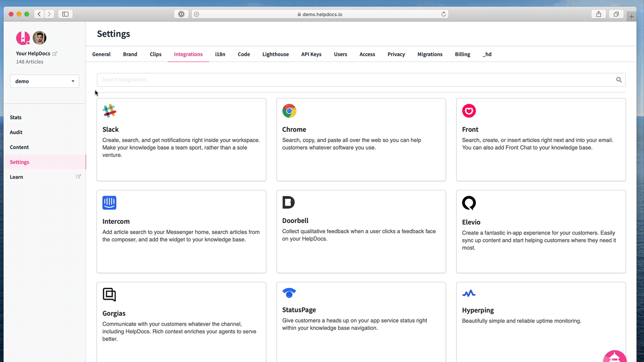The width and height of the screenshot is (644, 362).
Task: Toggle the Safari sidebar button
Action: (65, 14)
